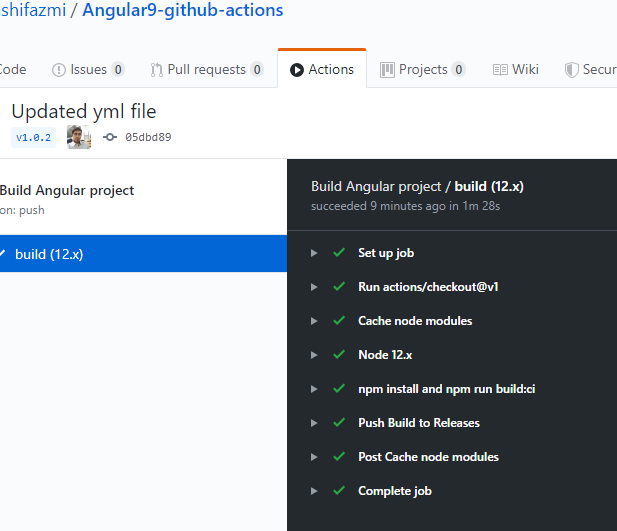
Task: Expand npm install and build:ci step
Action: click(314, 389)
